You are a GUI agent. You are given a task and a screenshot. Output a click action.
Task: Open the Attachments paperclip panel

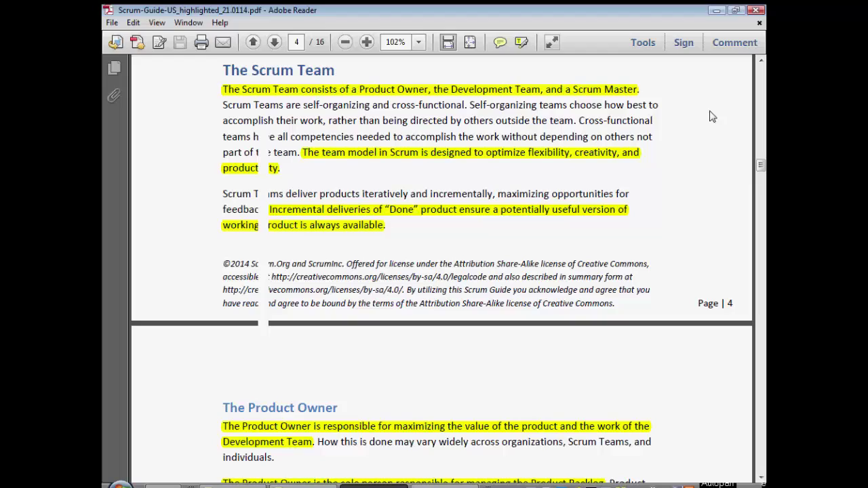114,96
